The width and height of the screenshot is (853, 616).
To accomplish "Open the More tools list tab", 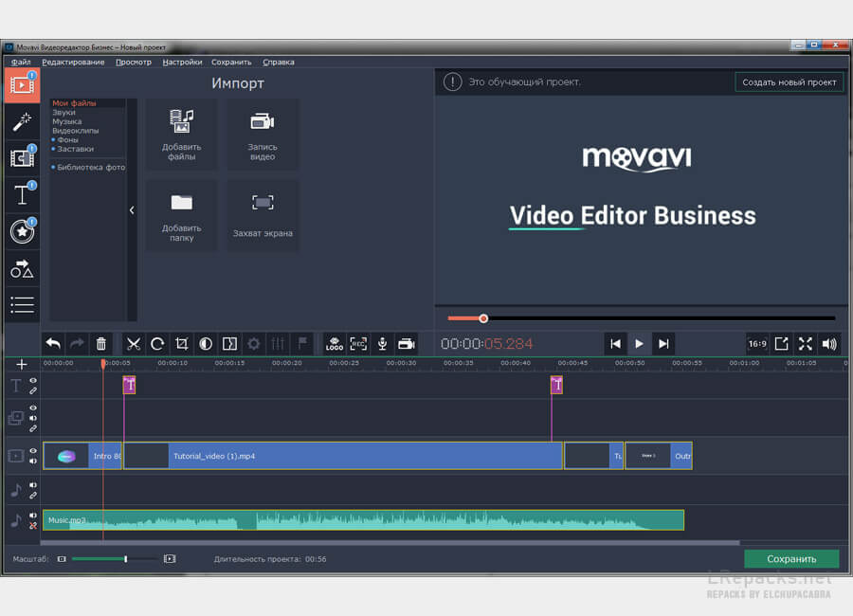I will (x=22, y=304).
